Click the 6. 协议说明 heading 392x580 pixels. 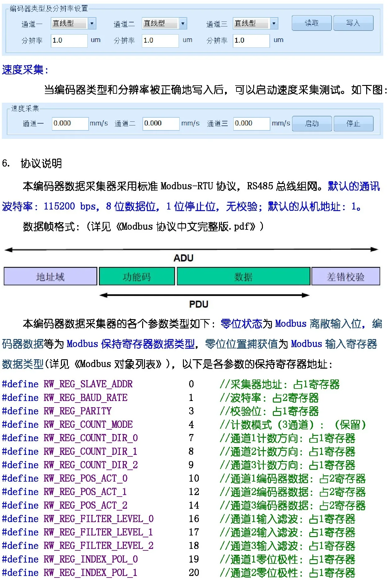coord(32,163)
